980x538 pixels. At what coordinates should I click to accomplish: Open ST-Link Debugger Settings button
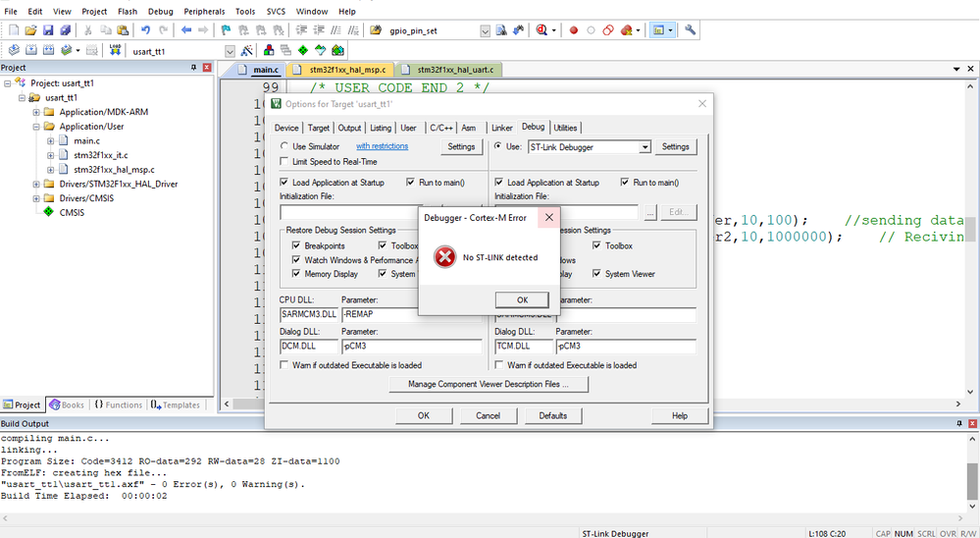(675, 146)
